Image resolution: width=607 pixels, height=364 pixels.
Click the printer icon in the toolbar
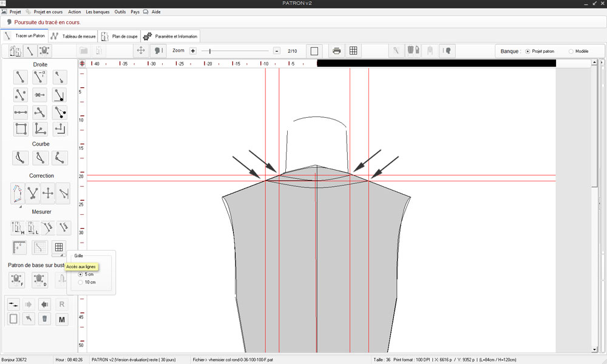tap(336, 51)
